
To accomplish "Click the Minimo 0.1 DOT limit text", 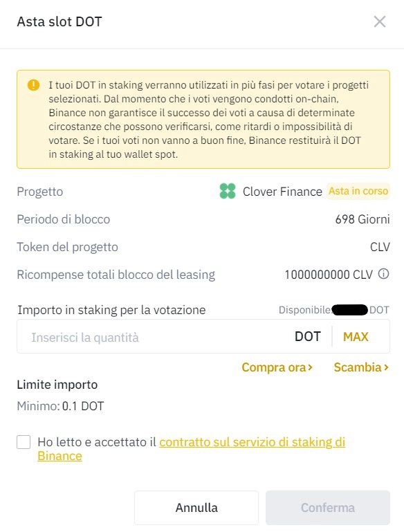I will click(x=60, y=406).
